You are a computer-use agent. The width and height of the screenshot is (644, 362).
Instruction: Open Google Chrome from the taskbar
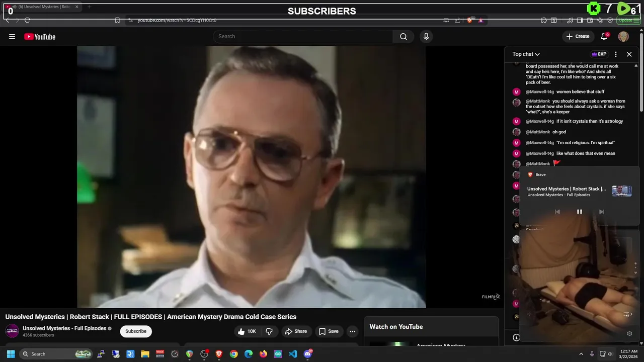[233, 354]
